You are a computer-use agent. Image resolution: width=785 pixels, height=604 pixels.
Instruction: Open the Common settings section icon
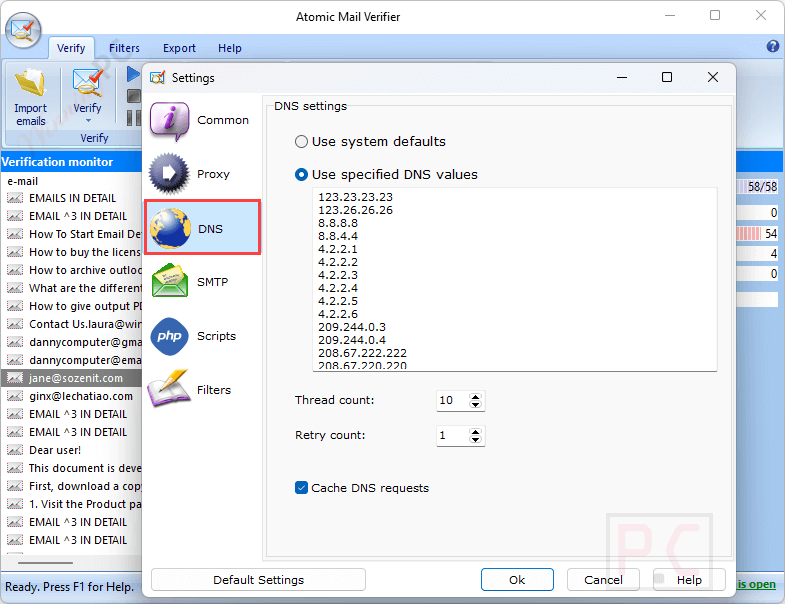click(x=170, y=121)
